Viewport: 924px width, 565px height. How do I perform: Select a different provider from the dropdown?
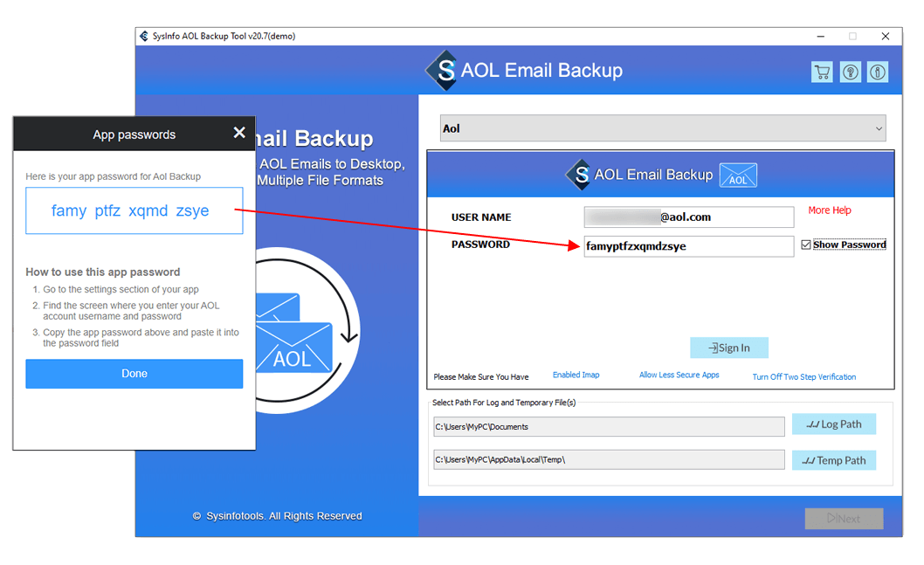coord(878,127)
